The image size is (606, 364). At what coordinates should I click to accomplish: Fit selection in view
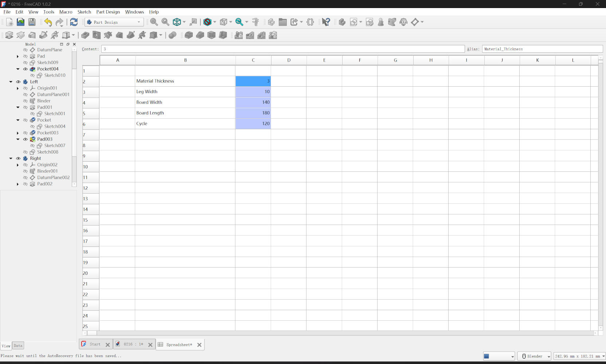(165, 22)
